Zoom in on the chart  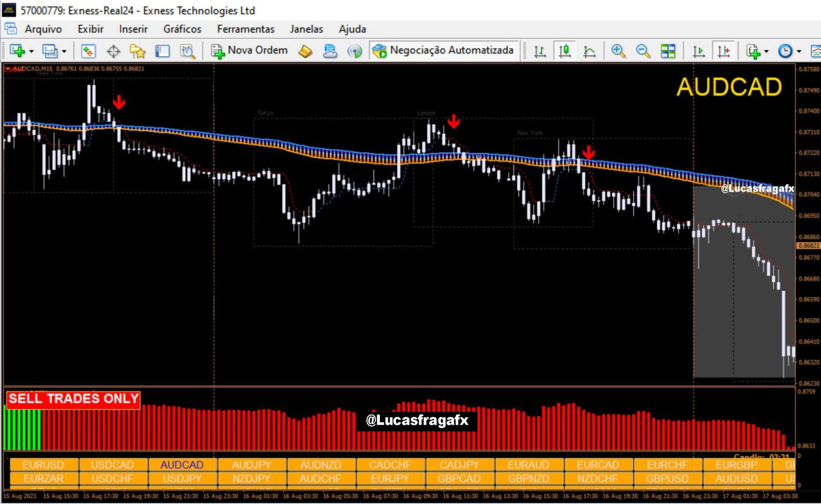(x=618, y=51)
